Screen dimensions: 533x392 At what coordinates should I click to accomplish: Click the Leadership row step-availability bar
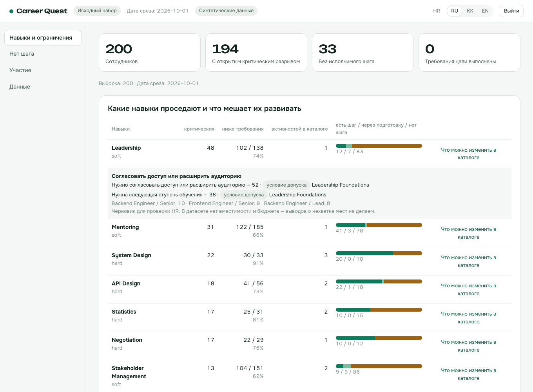tap(379, 146)
